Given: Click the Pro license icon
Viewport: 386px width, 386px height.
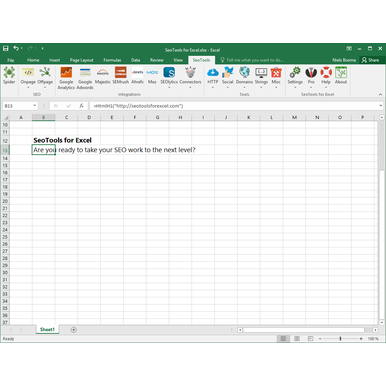Looking at the screenshot, I should (x=311, y=77).
